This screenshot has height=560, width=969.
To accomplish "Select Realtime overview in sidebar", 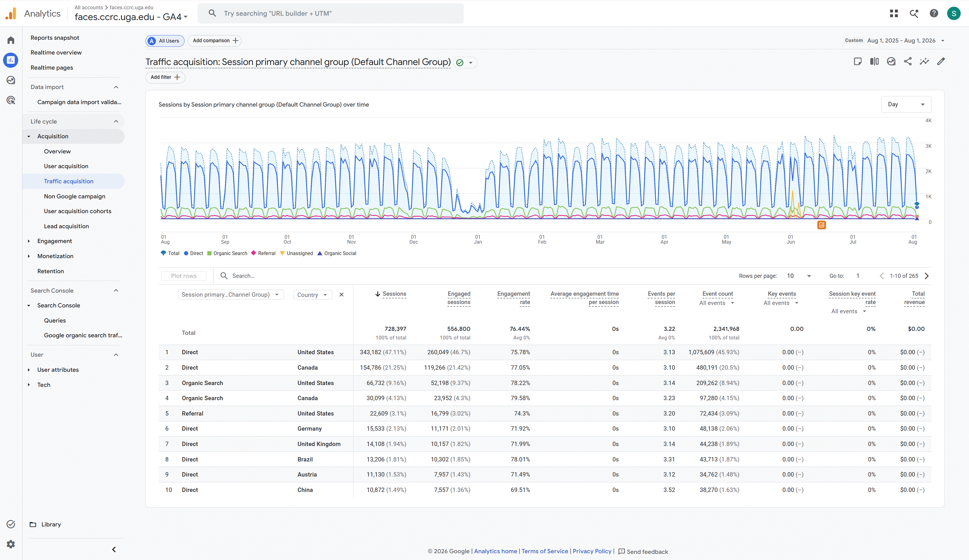I will click(56, 53).
